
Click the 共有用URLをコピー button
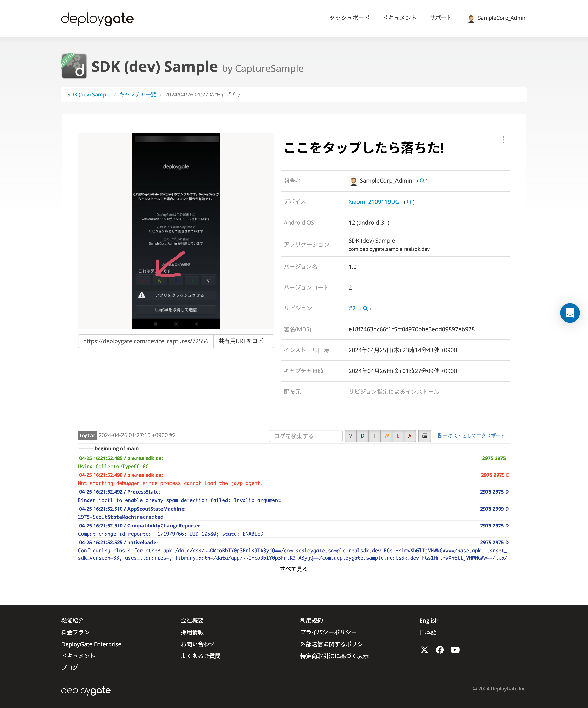(x=243, y=341)
